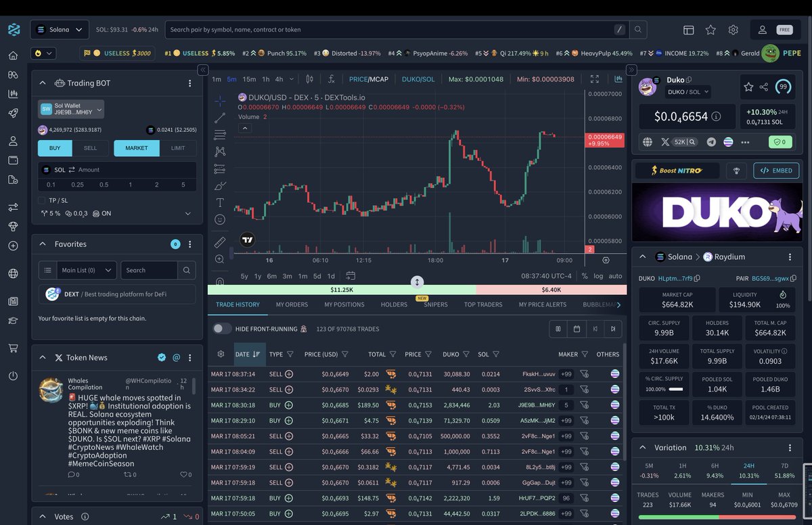This screenshot has height=525, width=812.
Task: Select the MARKET order type
Action: coord(137,148)
